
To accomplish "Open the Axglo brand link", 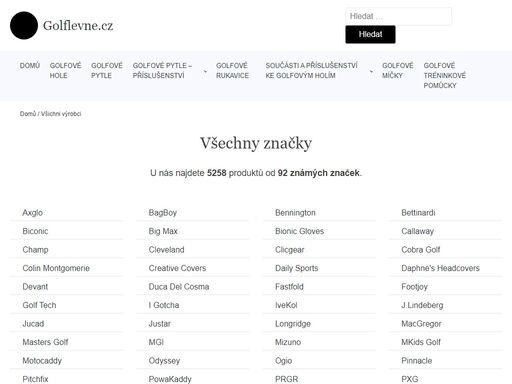I will click(x=32, y=213).
